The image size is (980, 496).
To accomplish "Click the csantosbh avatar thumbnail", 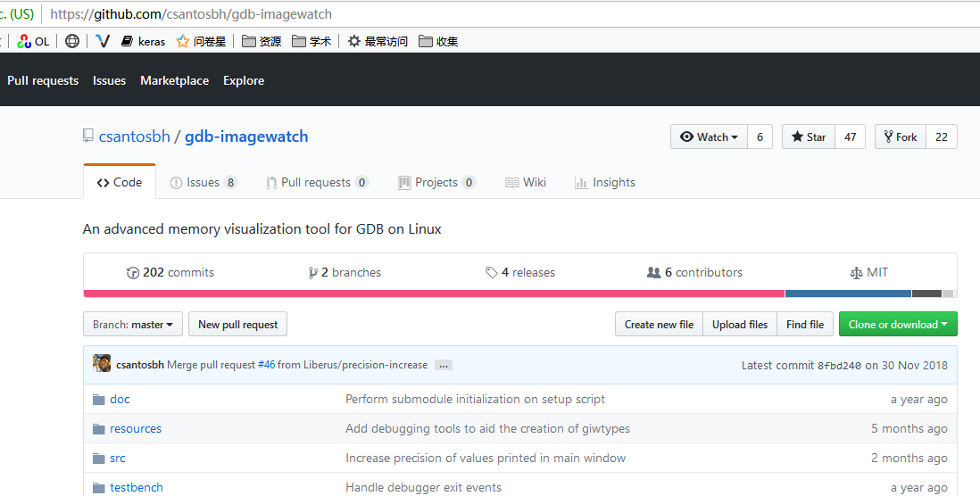I will (x=102, y=364).
